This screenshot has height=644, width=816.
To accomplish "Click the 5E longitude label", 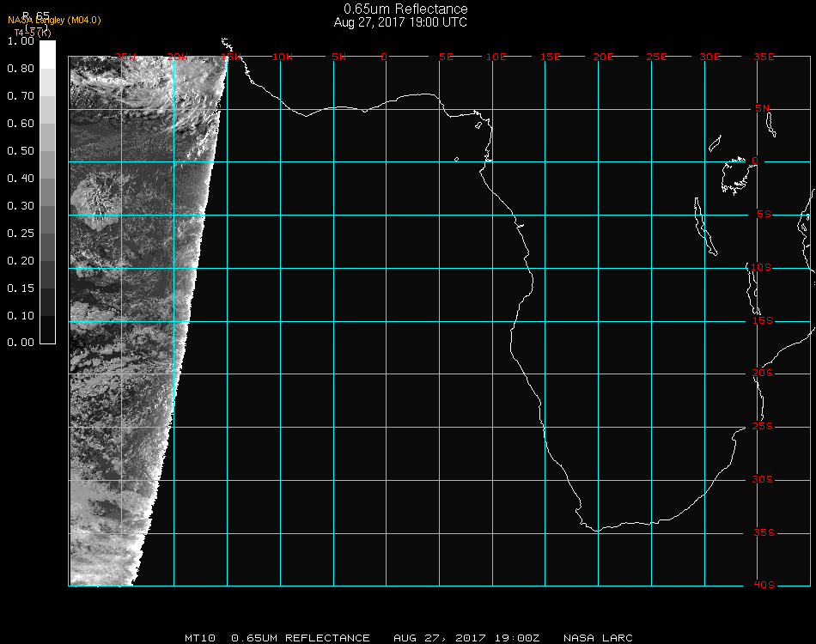I will pyautogui.click(x=446, y=57).
